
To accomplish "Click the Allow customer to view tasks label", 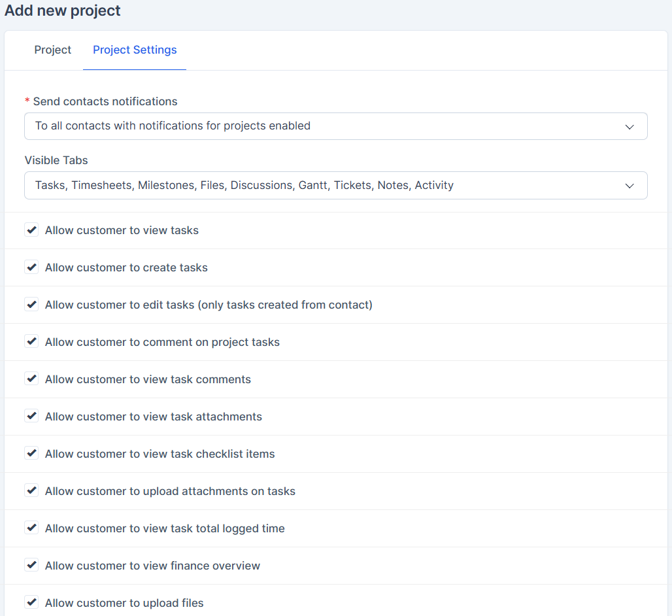I will (x=122, y=230).
